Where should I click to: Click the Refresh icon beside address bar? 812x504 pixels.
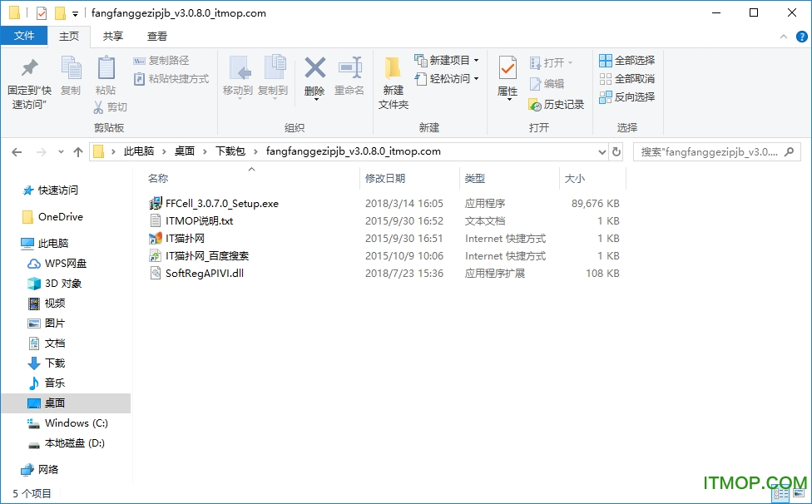pos(616,152)
